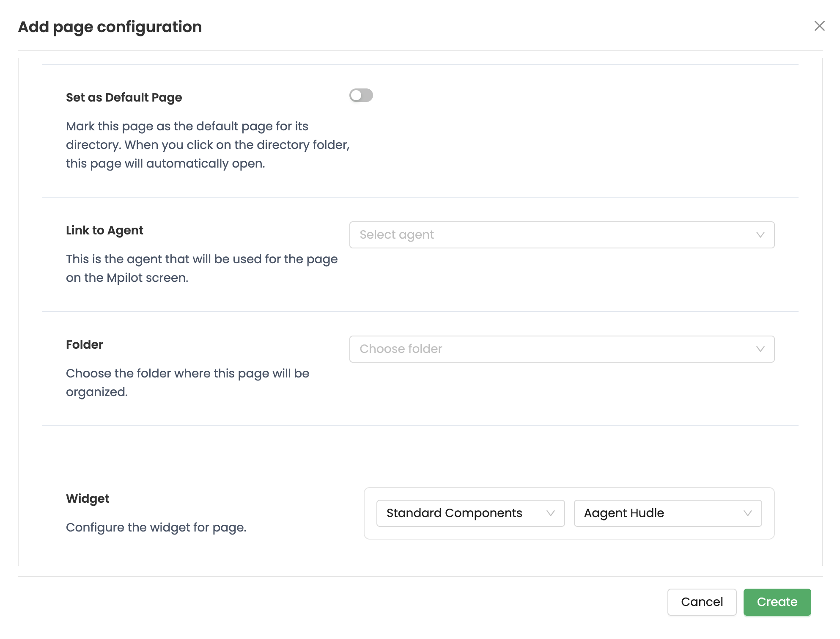Click the green Create button
The image size is (840, 639).
[x=777, y=602]
